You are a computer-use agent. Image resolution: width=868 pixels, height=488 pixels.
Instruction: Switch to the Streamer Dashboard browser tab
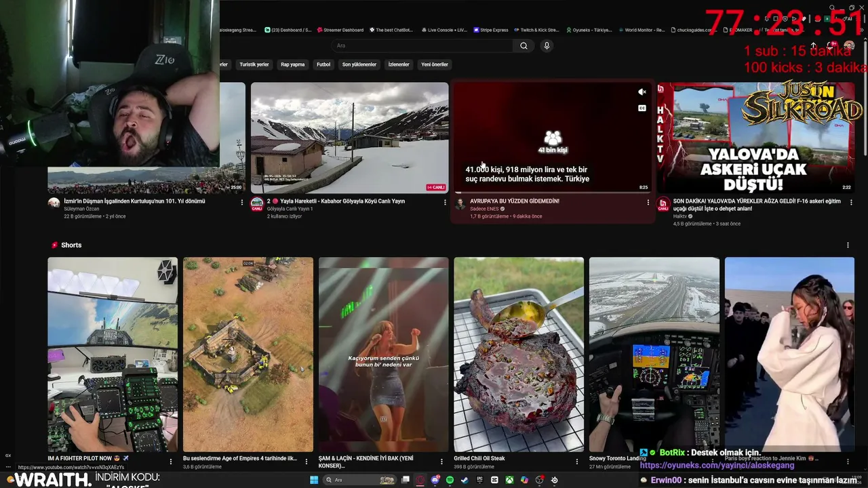click(x=340, y=30)
